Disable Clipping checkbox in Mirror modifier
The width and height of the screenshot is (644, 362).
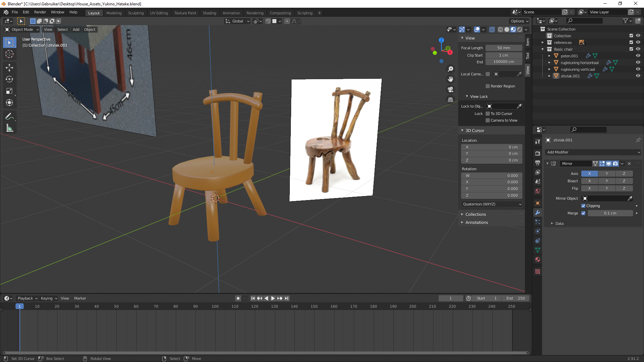coord(583,206)
